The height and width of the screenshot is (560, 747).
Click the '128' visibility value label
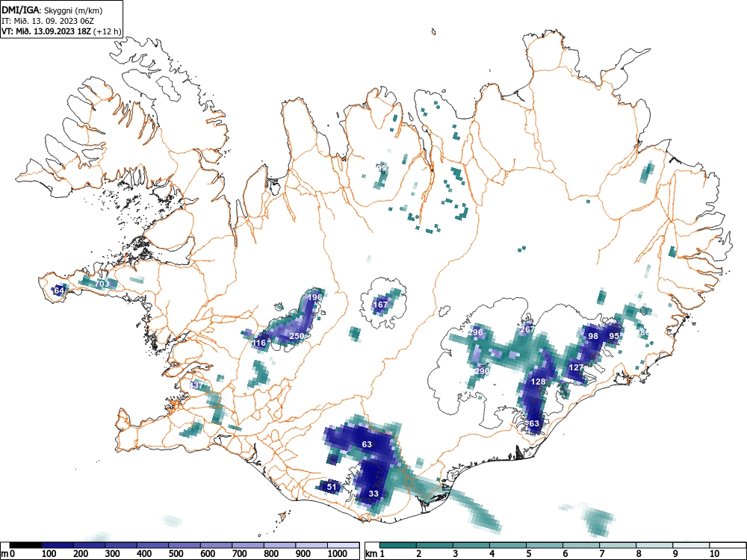[538, 382]
